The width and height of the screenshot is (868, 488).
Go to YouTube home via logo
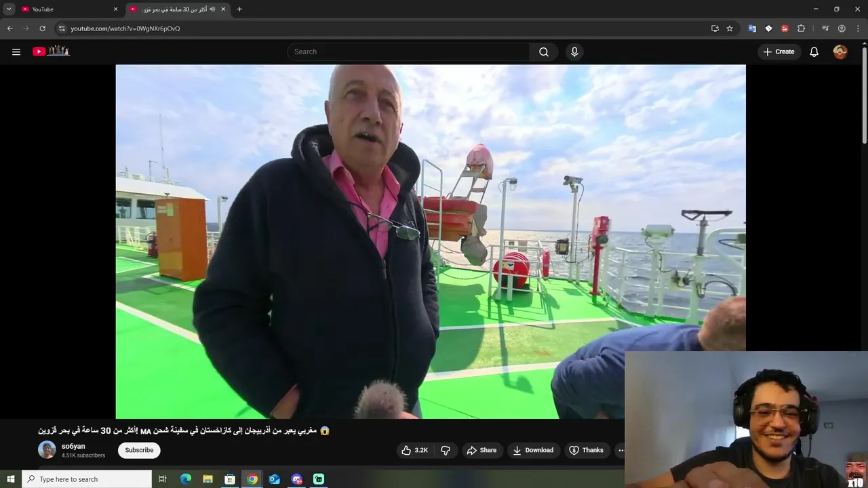pyautogui.click(x=52, y=52)
